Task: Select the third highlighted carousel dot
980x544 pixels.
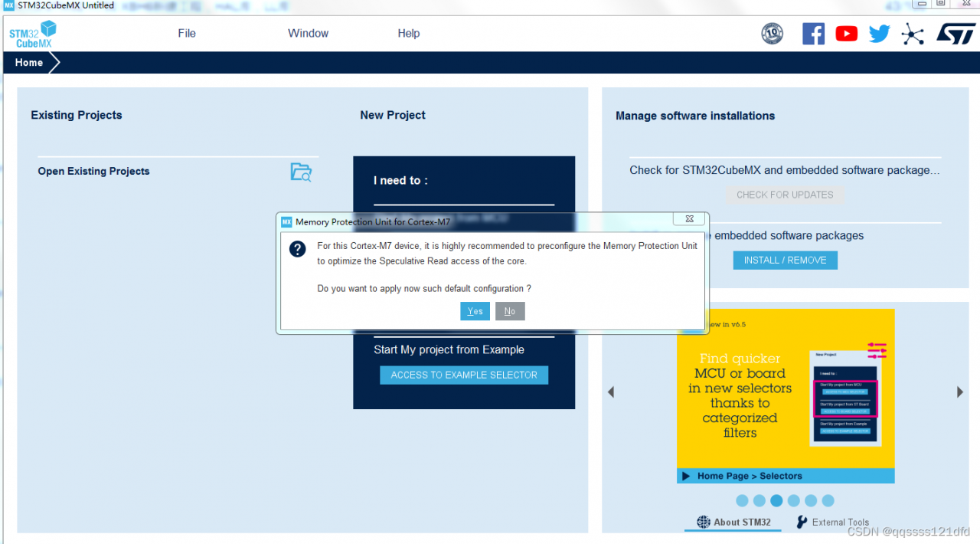Action: coord(776,500)
